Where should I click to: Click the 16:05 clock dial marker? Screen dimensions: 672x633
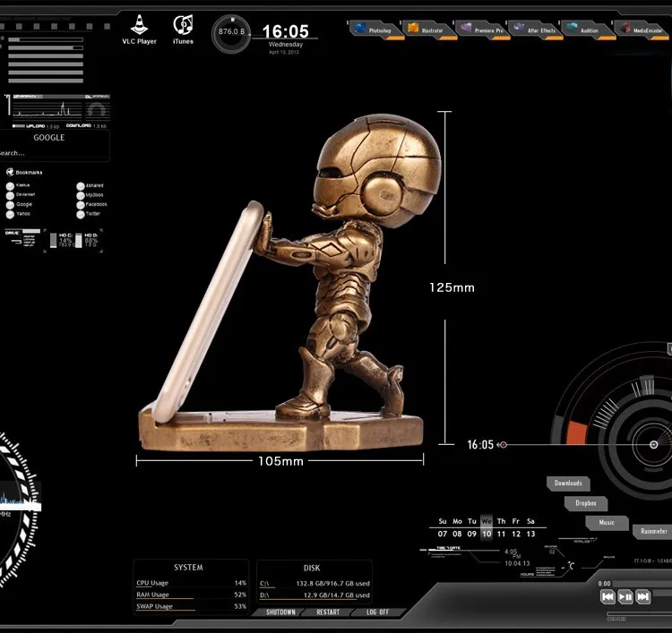pyautogui.click(x=504, y=445)
